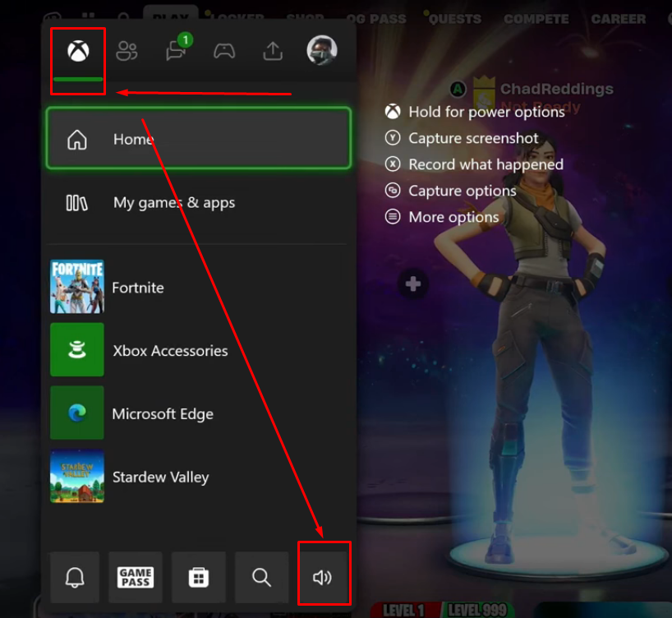
Task: Open Microsoft Edge app
Action: tap(199, 413)
